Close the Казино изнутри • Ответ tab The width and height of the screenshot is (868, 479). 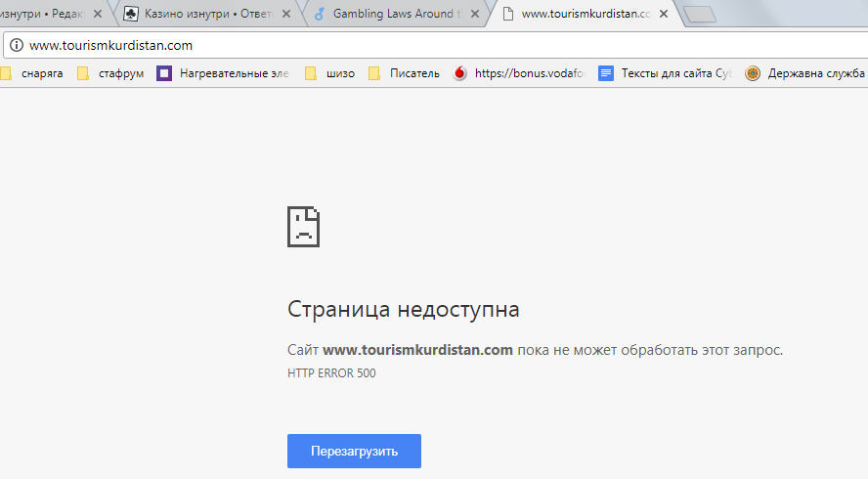pos(286,15)
